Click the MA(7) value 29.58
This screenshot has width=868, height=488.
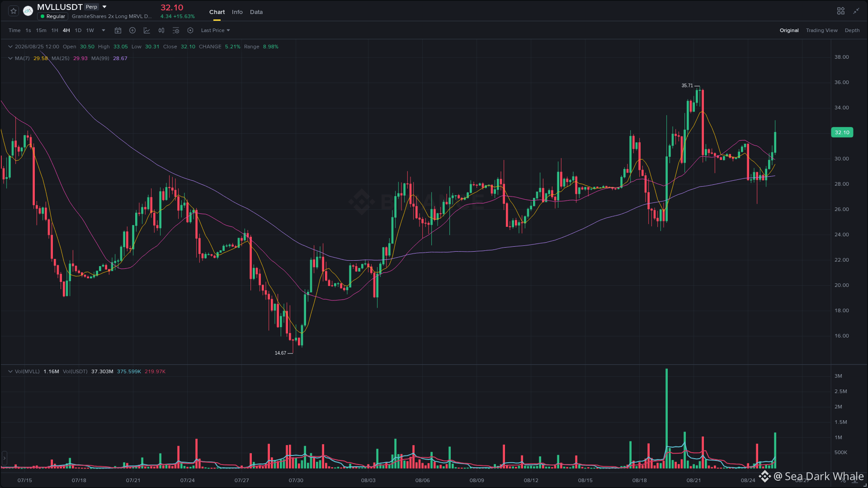pyautogui.click(x=41, y=58)
